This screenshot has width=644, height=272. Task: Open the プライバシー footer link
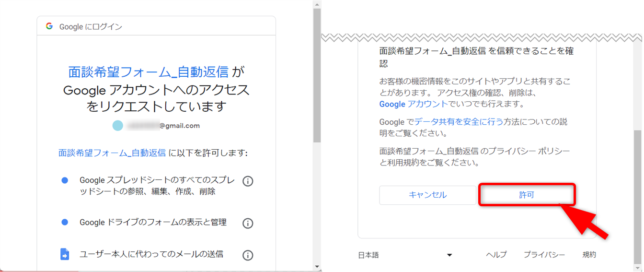click(544, 255)
